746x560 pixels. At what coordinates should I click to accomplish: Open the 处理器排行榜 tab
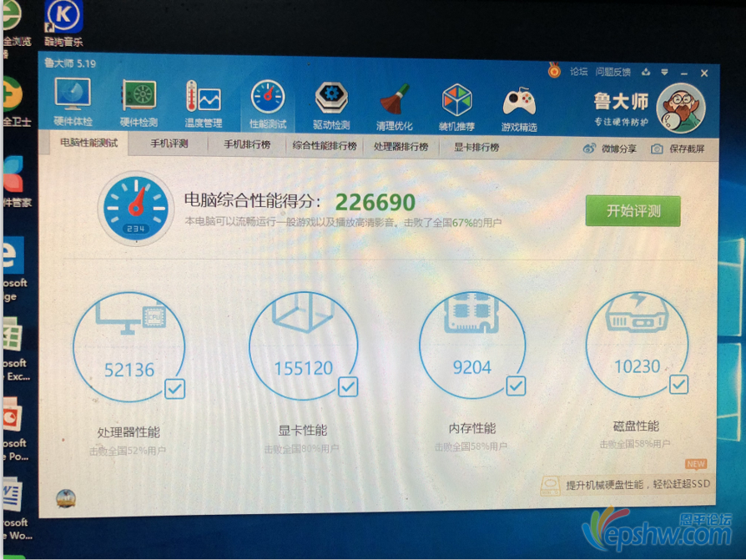(x=401, y=147)
